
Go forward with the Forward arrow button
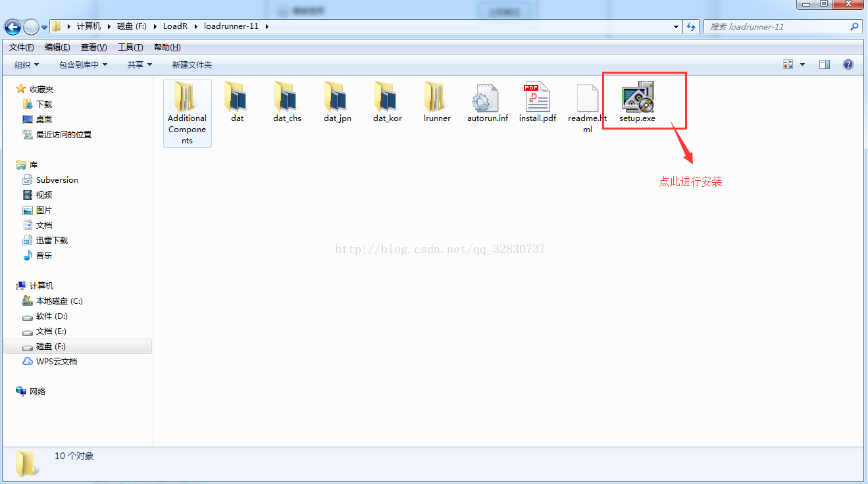tap(31, 27)
